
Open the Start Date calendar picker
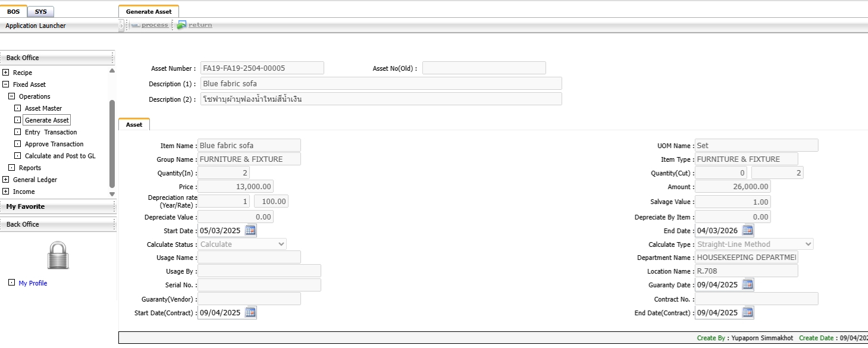[x=250, y=230]
